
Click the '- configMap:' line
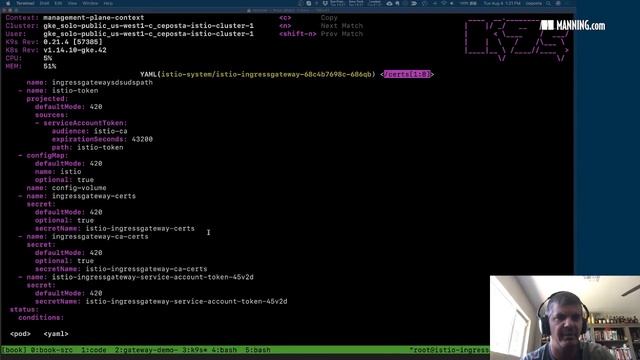(x=43, y=156)
